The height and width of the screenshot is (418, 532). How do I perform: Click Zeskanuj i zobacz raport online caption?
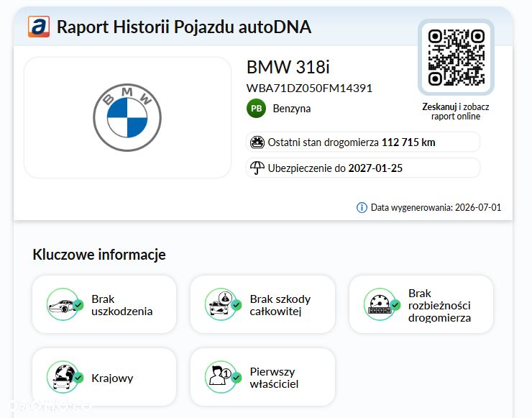[456, 112]
